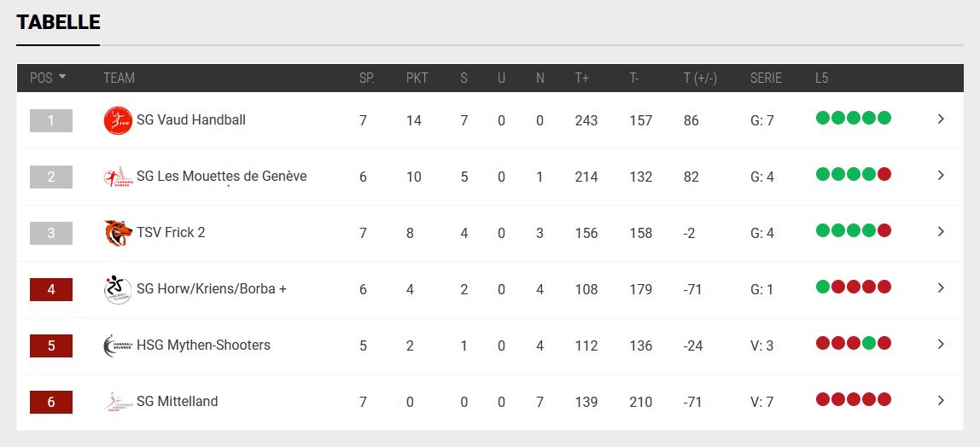Click the SG Horw/Kriens/Borba + logo

pyautogui.click(x=118, y=289)
